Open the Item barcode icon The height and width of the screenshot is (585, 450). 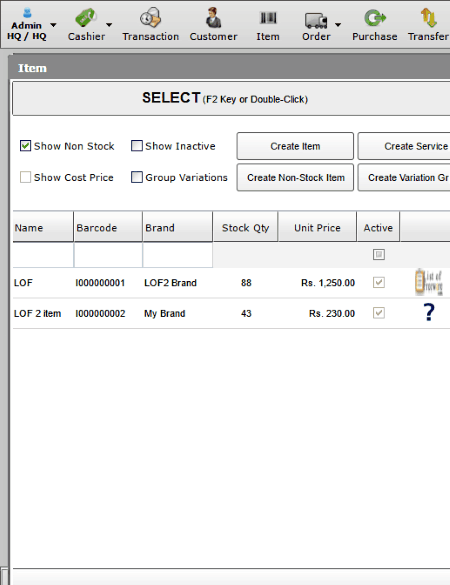[268, 18]
